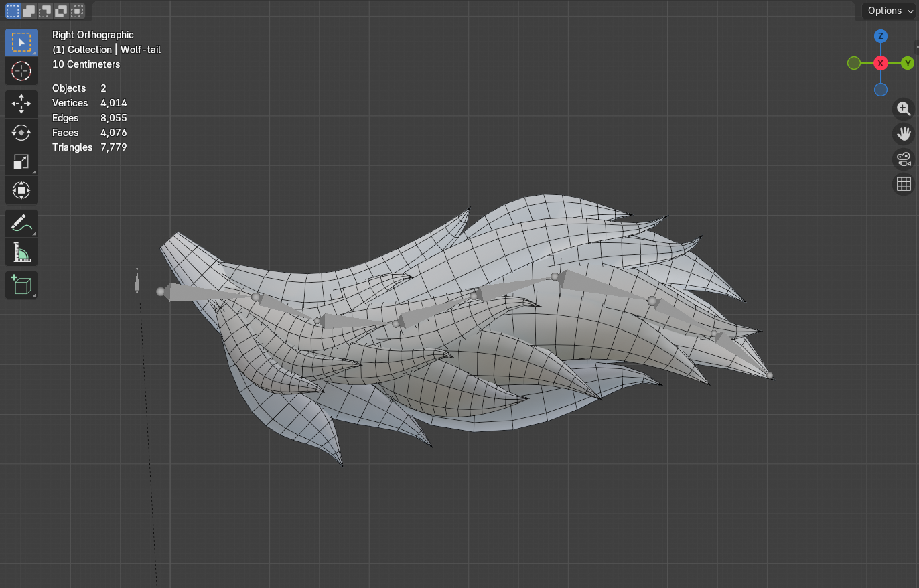Choose the Annotate pencil tool
Screen dimensions: 919x588
(21, 223)
